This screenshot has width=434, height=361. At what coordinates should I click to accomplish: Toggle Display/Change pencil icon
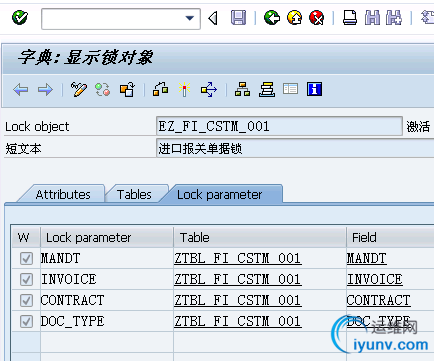[79, 90]
